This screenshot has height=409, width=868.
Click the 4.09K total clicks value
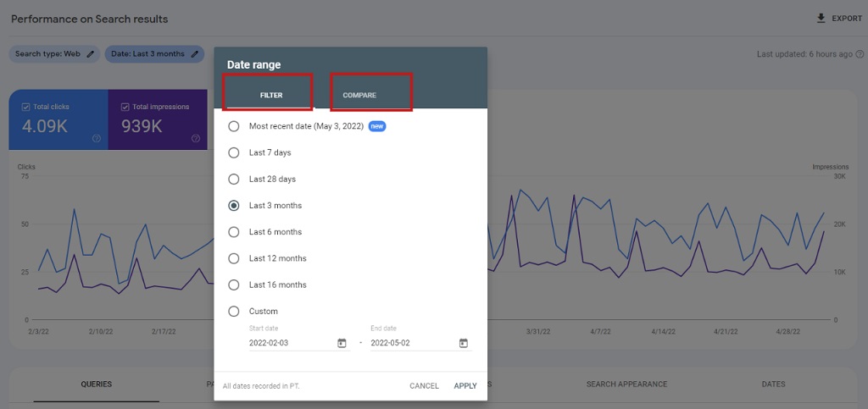click(x=45, y=126)
